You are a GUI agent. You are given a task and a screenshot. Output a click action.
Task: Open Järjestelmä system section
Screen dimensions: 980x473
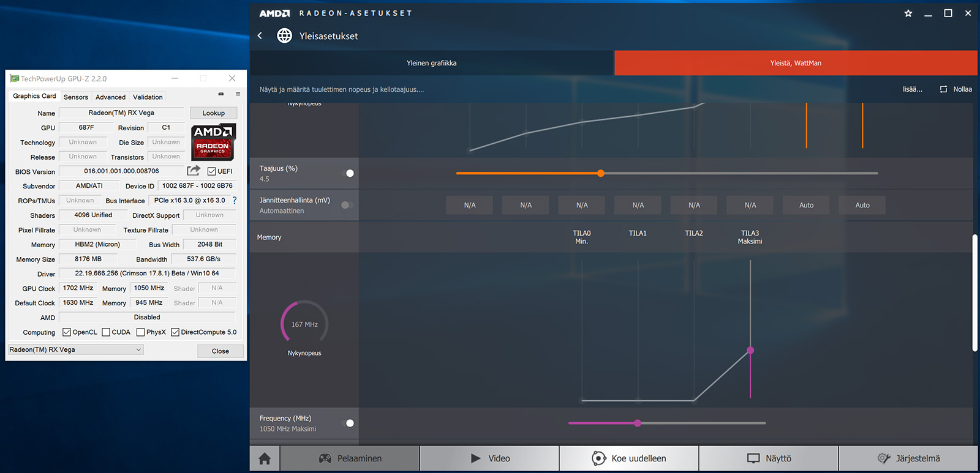coord(908,458)
